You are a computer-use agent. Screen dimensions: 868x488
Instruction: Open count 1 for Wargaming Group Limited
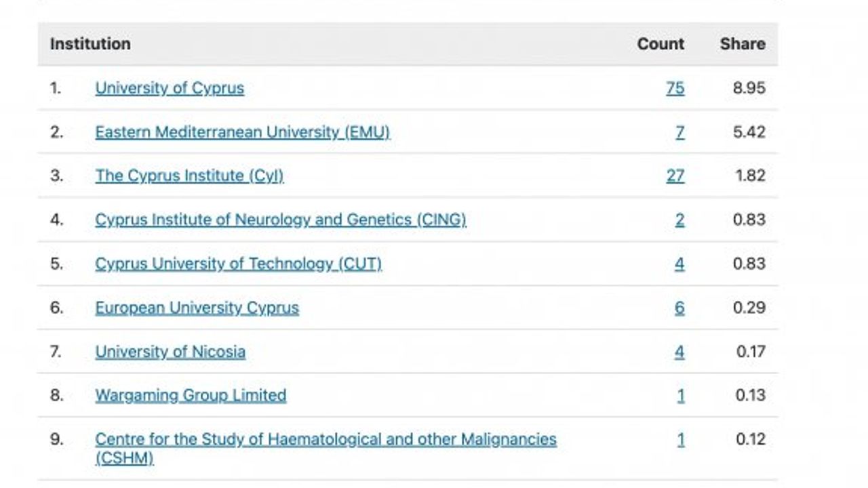point(681,395)
